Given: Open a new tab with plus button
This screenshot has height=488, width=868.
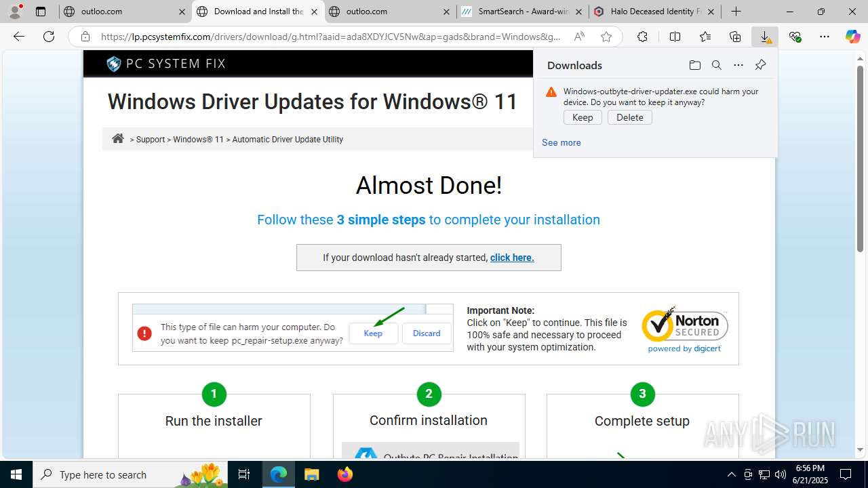Looking at the screenshot, I should click(736, 12).
